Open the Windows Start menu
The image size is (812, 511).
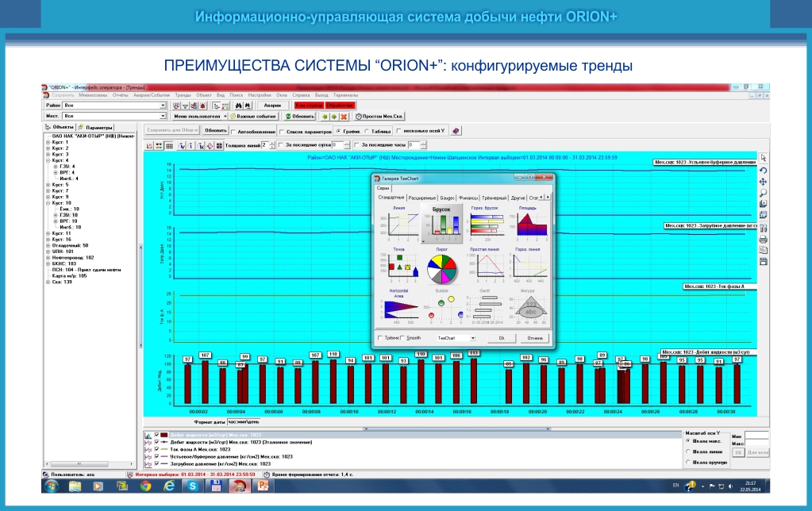(x=52, y=486)
